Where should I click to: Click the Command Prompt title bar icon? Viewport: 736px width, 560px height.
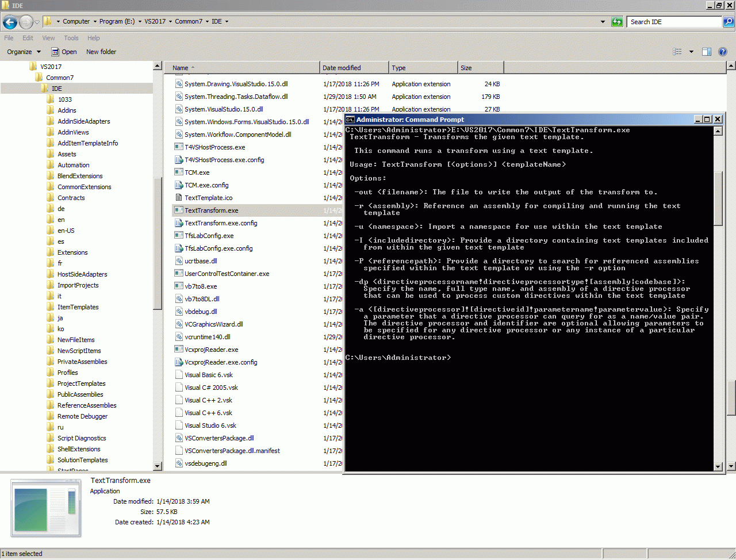point(350,120)
